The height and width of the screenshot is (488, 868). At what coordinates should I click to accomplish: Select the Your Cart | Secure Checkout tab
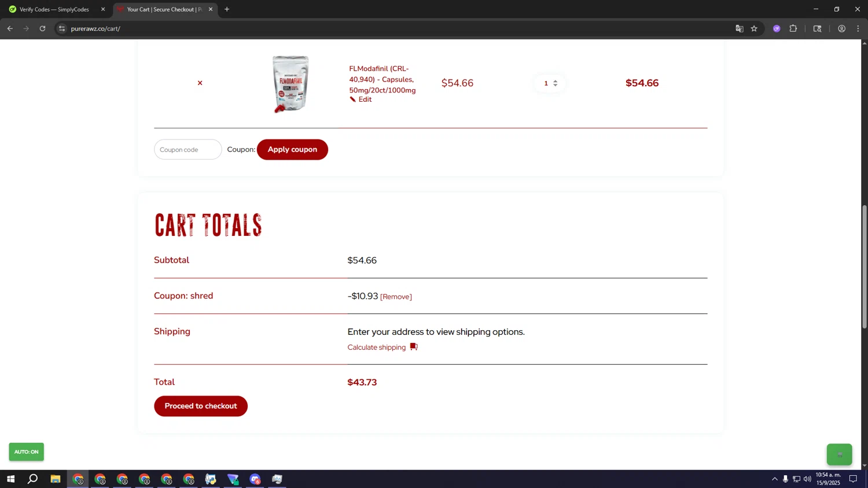tap(164, 9)
